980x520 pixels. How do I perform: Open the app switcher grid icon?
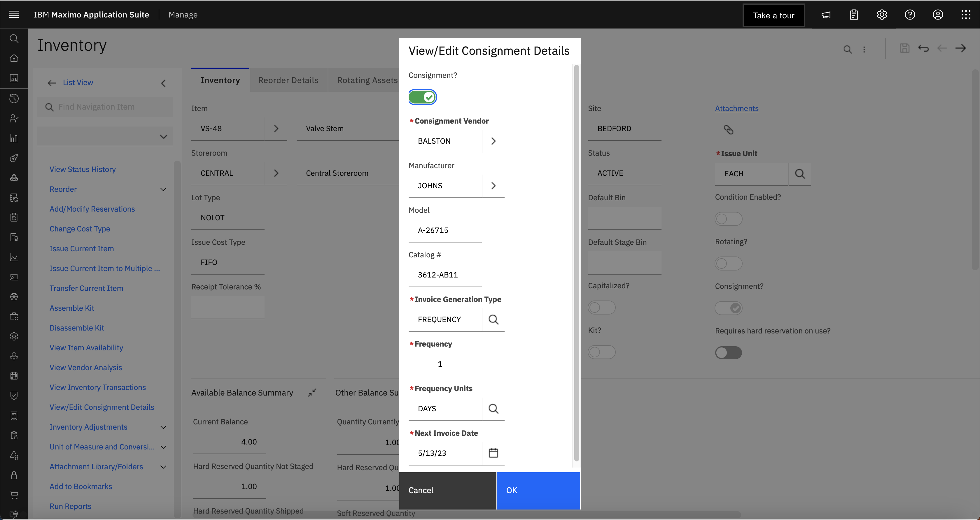pyautogui.click(x=966, y=15)
